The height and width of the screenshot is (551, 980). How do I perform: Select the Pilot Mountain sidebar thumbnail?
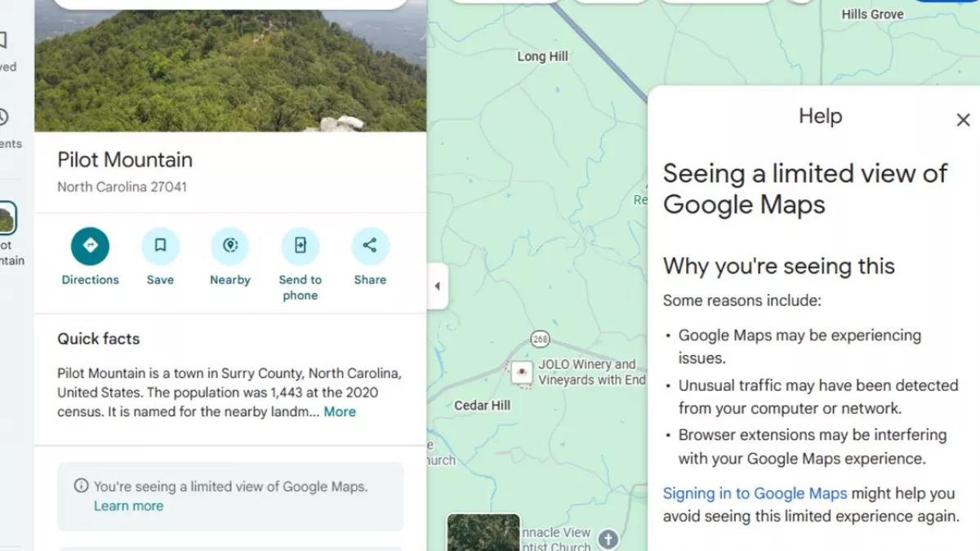point(7,219)
